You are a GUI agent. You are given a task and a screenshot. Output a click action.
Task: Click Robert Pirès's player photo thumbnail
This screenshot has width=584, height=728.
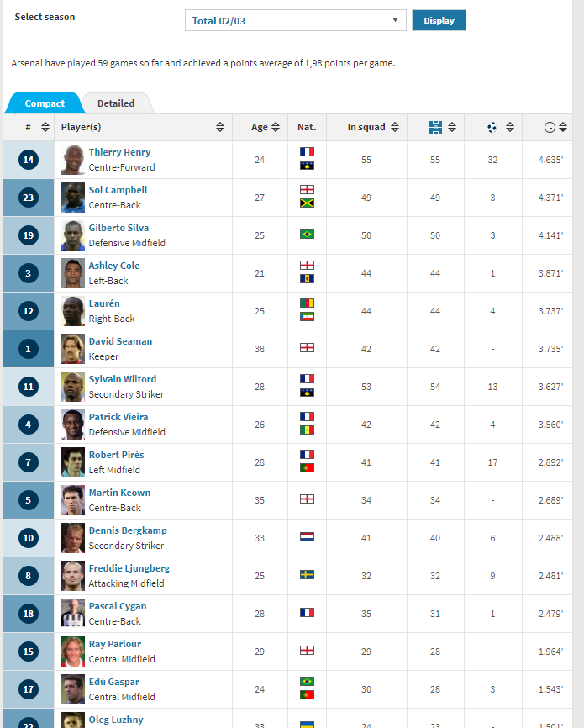click(x=73, y=462)
